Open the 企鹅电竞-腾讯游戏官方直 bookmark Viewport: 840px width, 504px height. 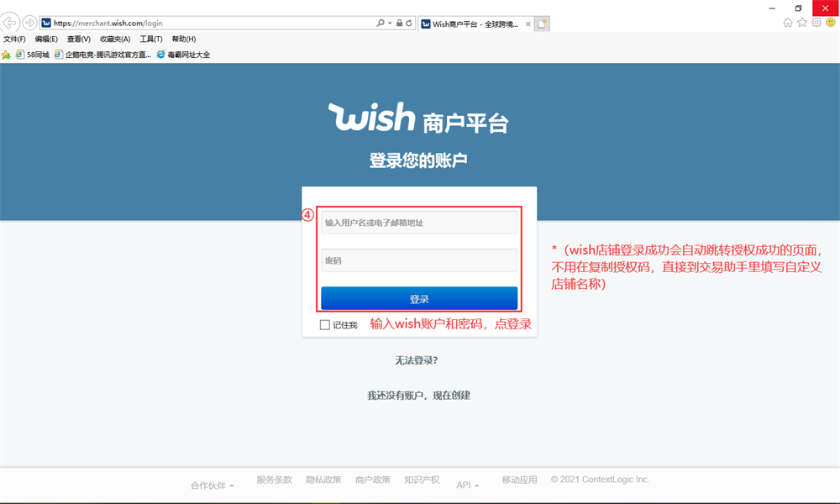point(102,55)
